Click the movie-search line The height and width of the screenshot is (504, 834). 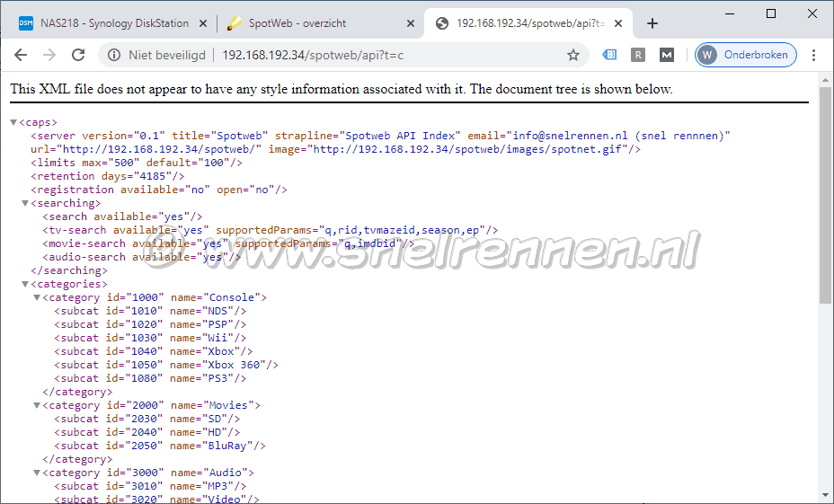[x=228, y=243]
